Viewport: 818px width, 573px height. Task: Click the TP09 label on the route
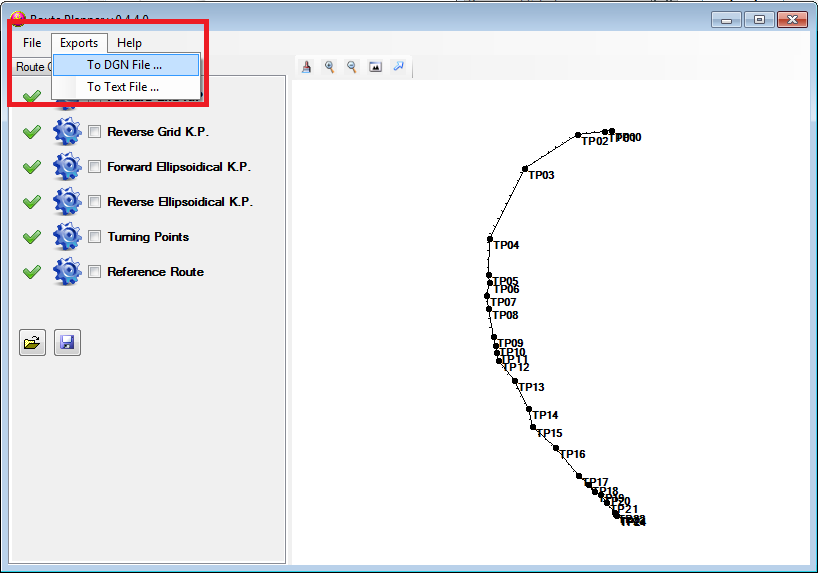510,343
